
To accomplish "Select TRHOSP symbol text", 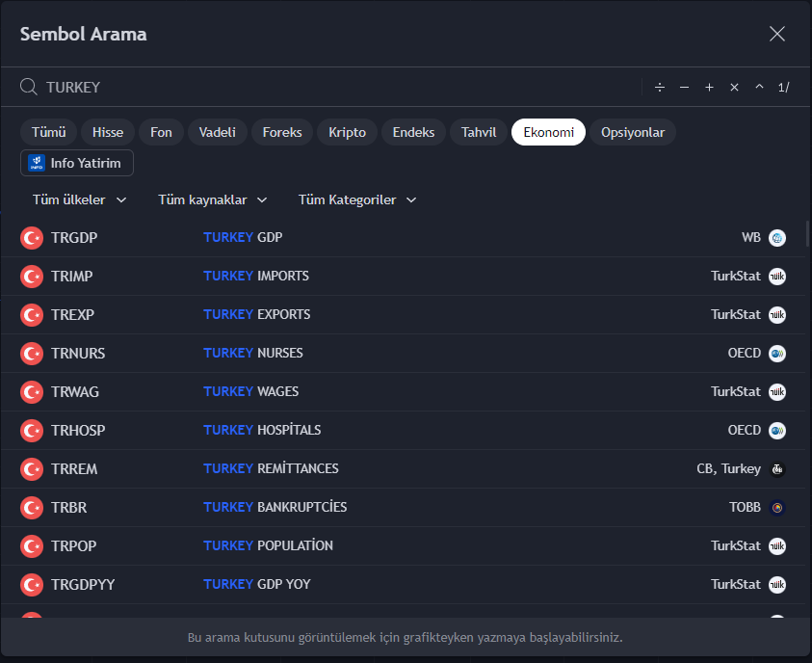I will click(78, 431).
